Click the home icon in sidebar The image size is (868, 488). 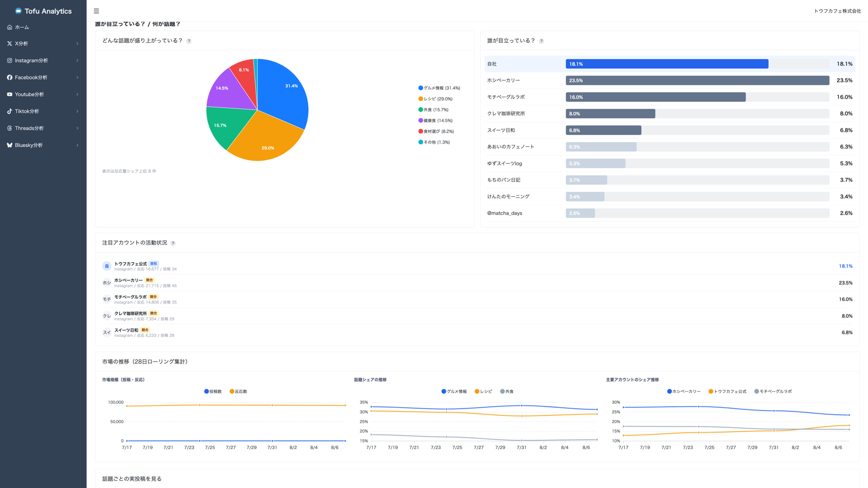(9, 27)
